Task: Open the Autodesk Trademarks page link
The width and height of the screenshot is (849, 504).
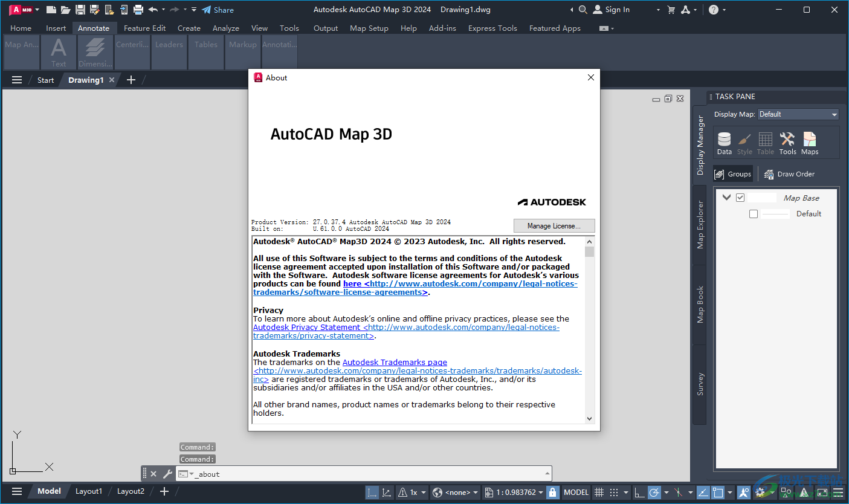Action: point(395,362)
